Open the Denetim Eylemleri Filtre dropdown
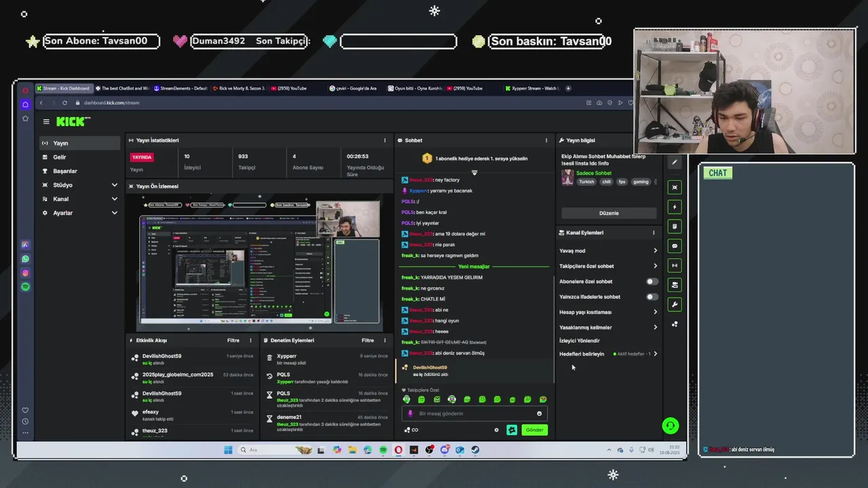The width and height of the screenshot is (868, 488). [368, 340]
